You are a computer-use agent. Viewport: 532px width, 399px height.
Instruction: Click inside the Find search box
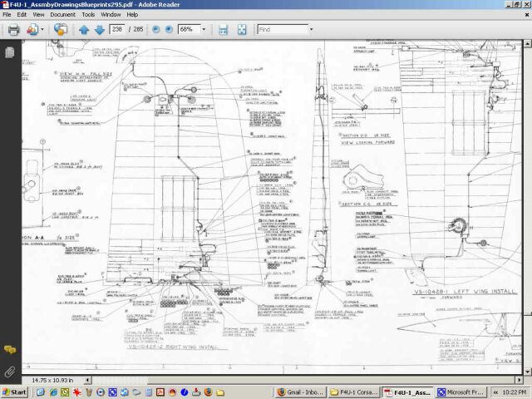click(283, 30)
